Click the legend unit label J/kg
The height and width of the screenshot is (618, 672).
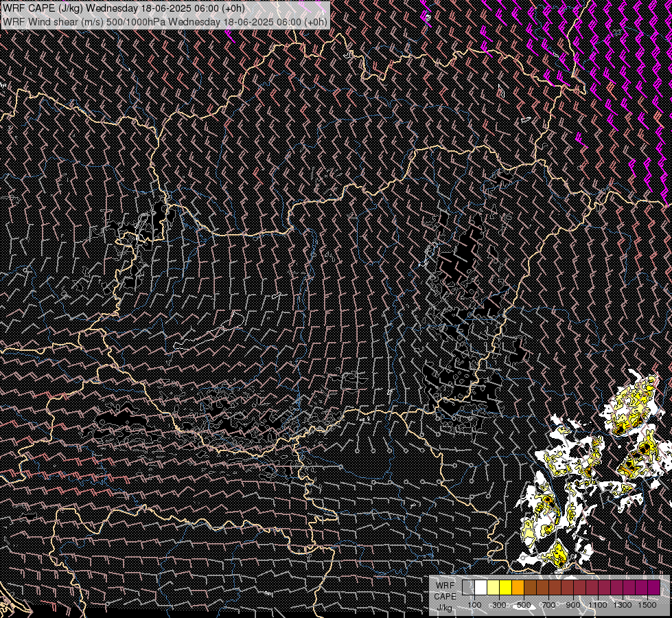tap(445, 608)
